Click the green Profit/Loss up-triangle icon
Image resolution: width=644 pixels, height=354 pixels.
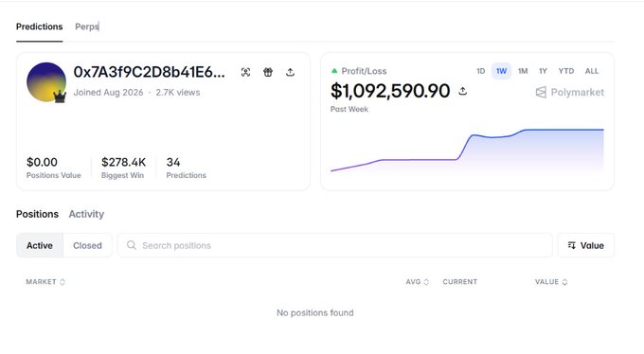pos(334,71)
